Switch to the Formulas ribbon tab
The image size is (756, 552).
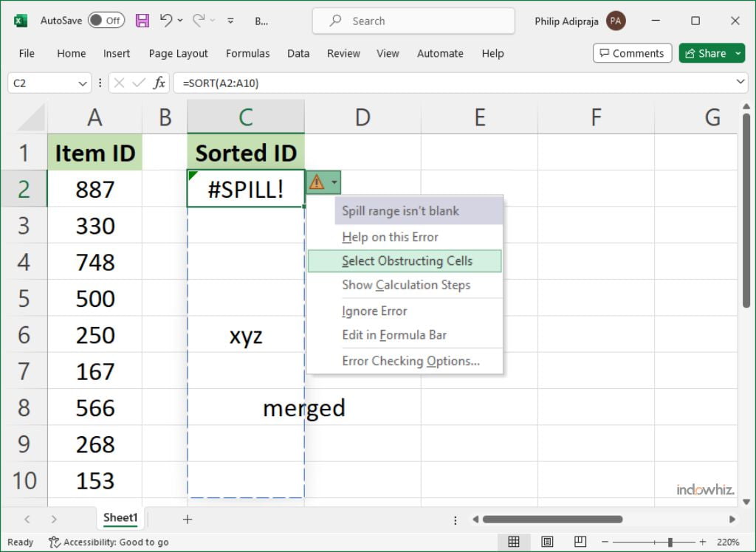[x=247, y=53]
